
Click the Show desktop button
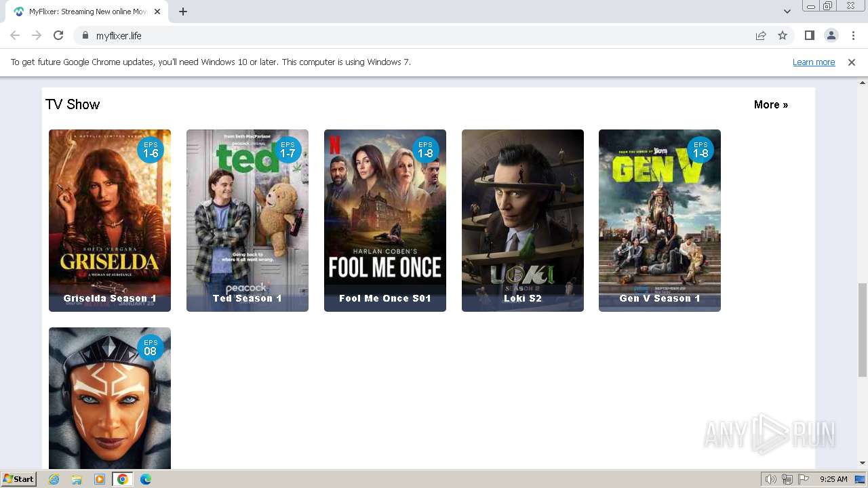861,479
